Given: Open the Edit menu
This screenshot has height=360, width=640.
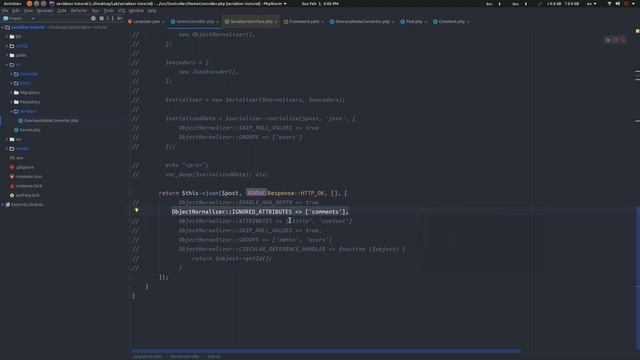Looking at the screenshot, I should point(16,11).
